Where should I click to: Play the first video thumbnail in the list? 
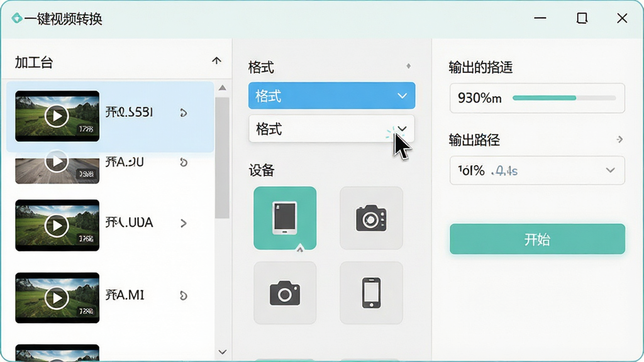coord(57,116)
